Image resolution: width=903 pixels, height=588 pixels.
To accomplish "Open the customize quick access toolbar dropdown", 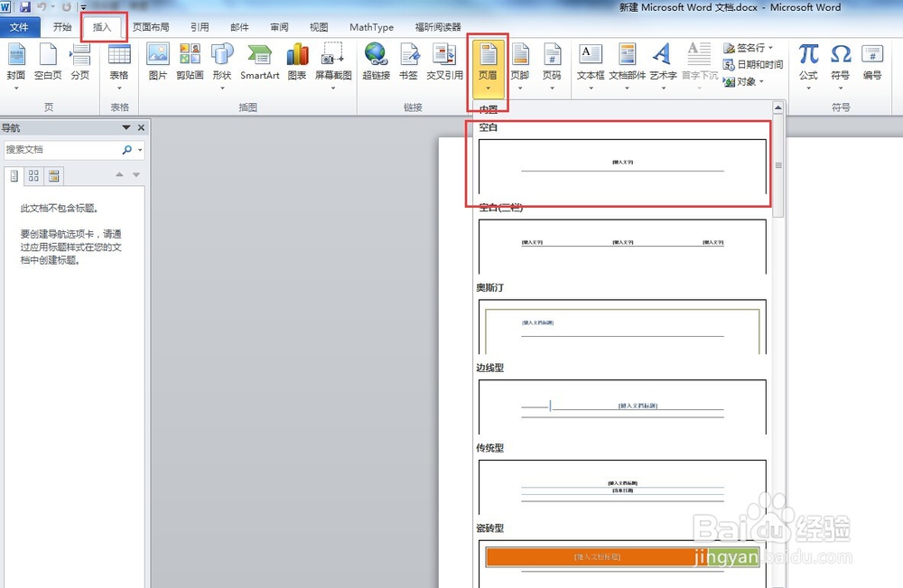I will click(83, 7).
